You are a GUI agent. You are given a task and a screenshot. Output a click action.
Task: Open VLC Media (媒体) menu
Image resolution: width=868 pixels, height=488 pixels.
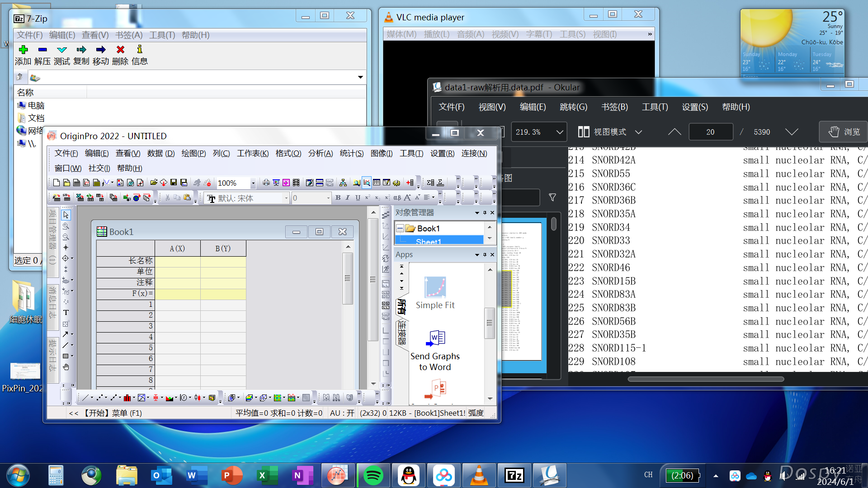(401, 34)
